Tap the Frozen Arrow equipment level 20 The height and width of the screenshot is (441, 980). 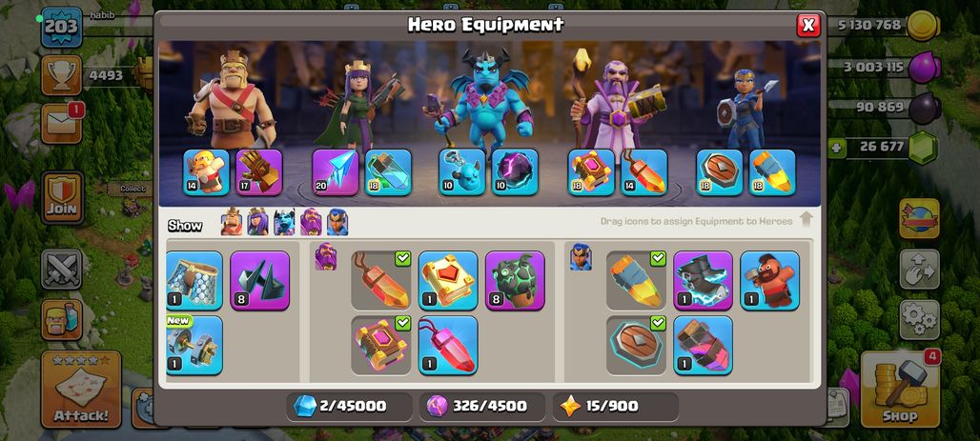336,172
